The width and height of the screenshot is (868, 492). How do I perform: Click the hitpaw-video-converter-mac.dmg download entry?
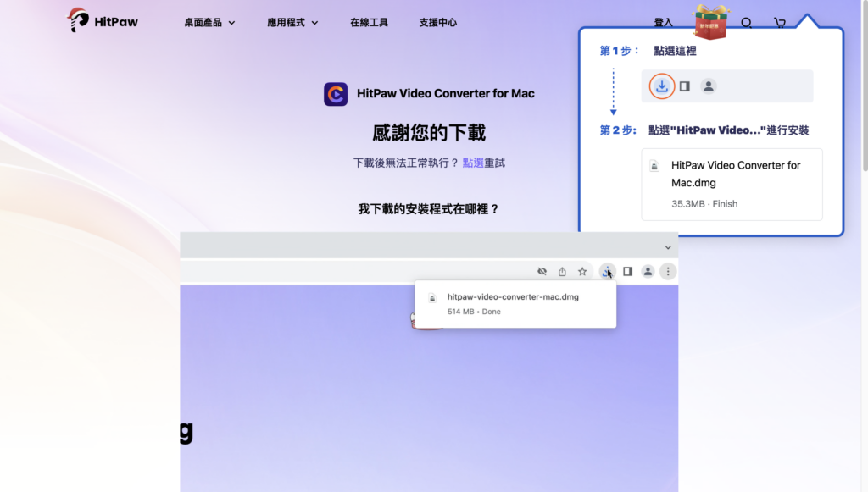(515, 304)
